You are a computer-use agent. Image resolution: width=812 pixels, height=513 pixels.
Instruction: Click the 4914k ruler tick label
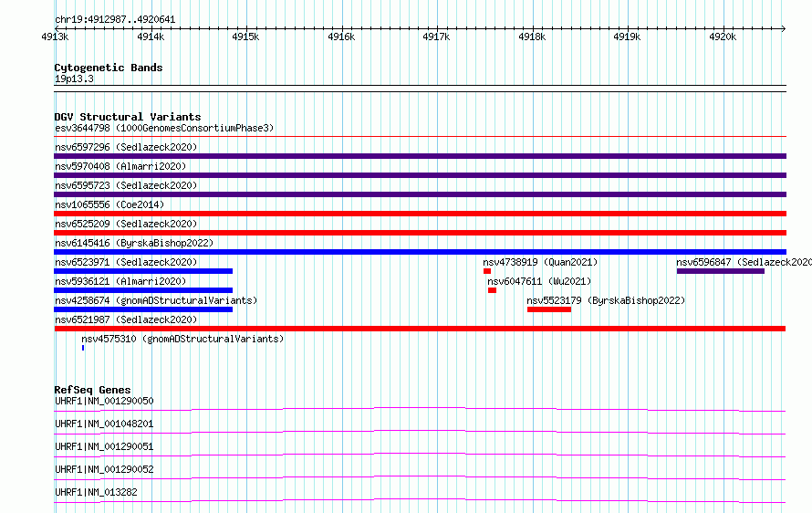tap(151, 37)
